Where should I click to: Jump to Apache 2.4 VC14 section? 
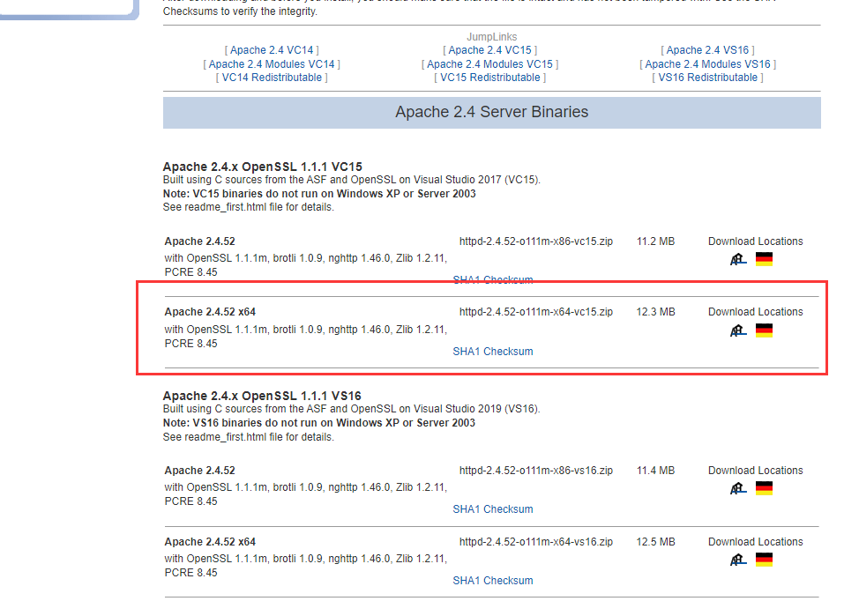tap(272, 50)
